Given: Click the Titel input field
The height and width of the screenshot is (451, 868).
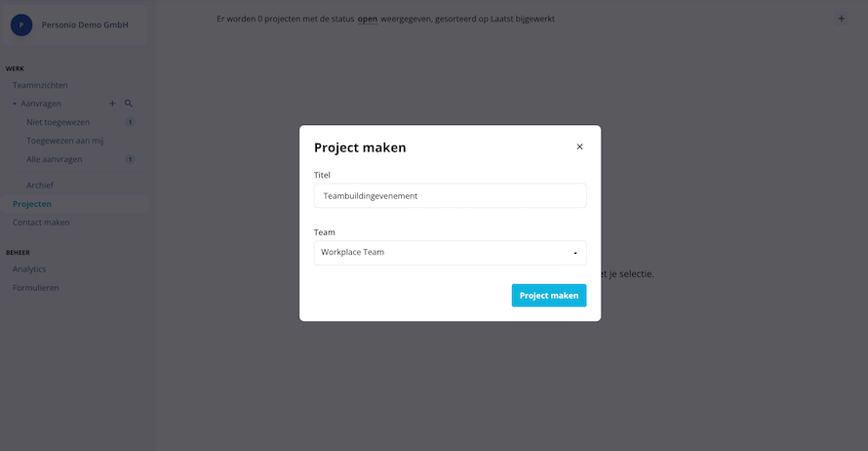Looking at the screenshot, I should [450, 195].
